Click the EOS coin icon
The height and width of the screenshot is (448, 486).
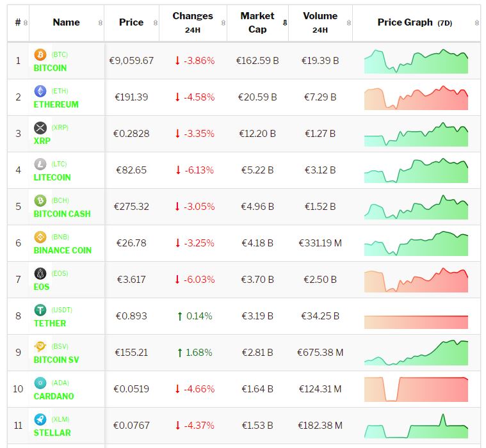[40, 274]
